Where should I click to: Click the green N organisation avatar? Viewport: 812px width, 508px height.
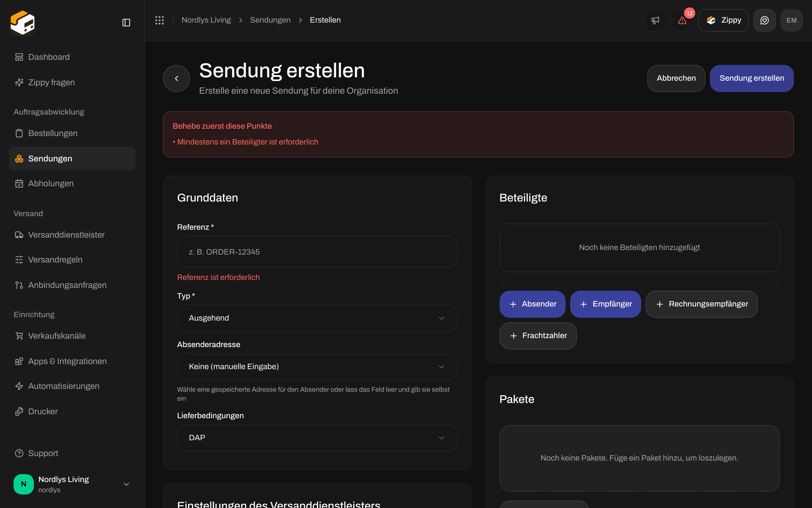point(23,484)
